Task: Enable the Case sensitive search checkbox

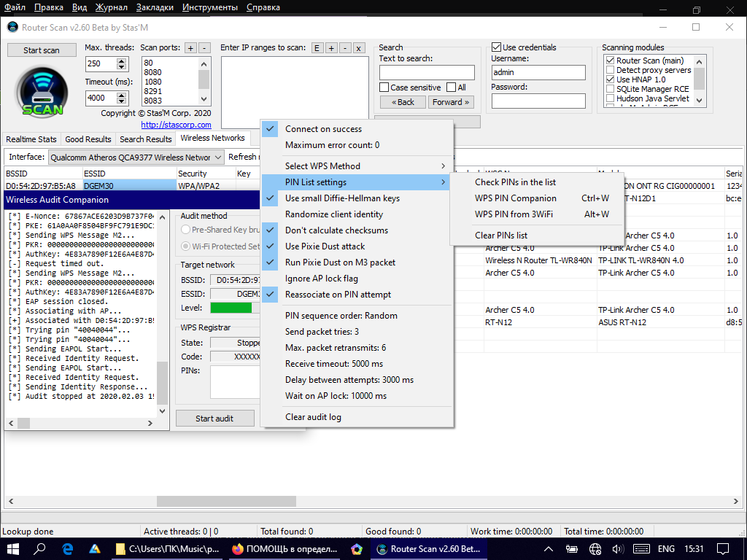Action: click(384, 87)
